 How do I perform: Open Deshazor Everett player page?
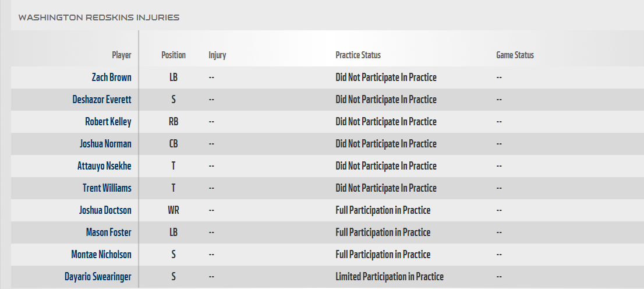pos(102,100)
